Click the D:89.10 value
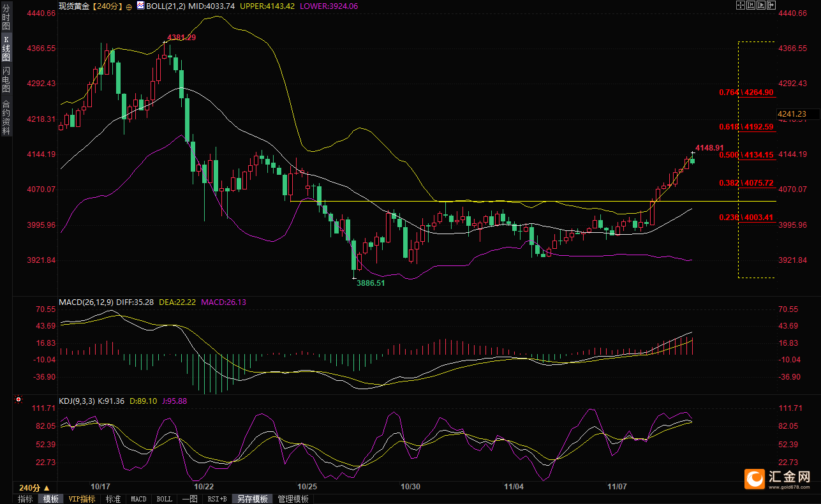 [x=144, y=401]
